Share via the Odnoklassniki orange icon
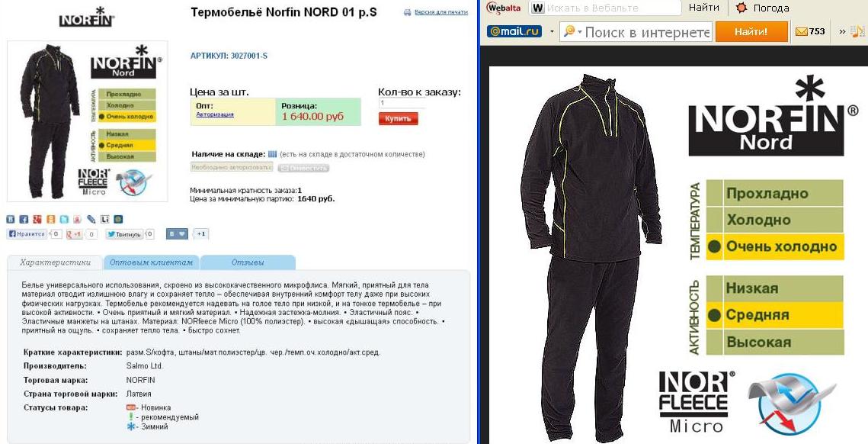 [51, 220]
